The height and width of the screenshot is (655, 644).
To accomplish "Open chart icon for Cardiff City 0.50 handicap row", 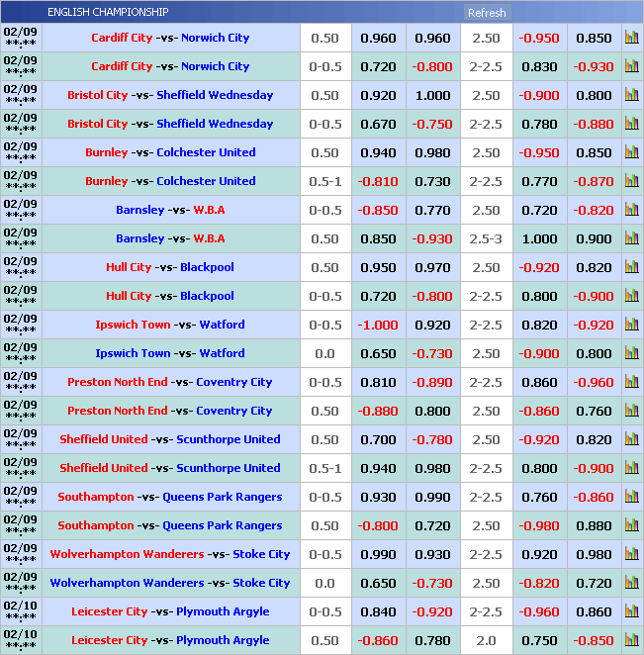I will (631, 39).
